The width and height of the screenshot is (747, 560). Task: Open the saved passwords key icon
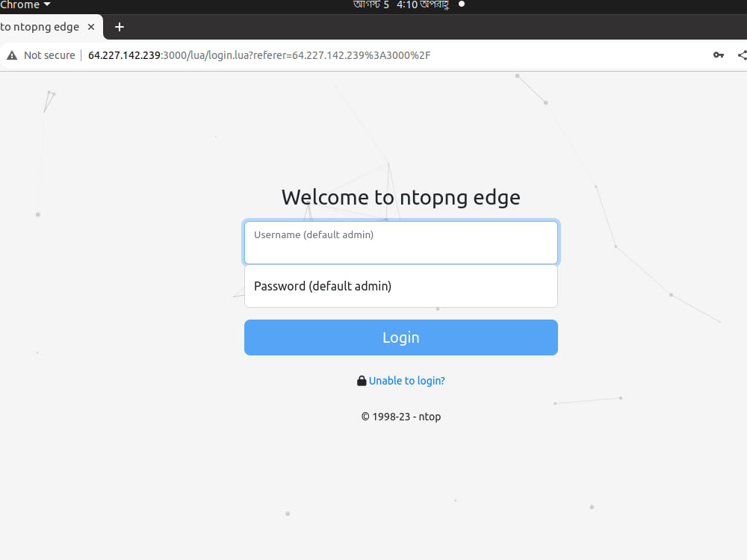pos(719,55)
